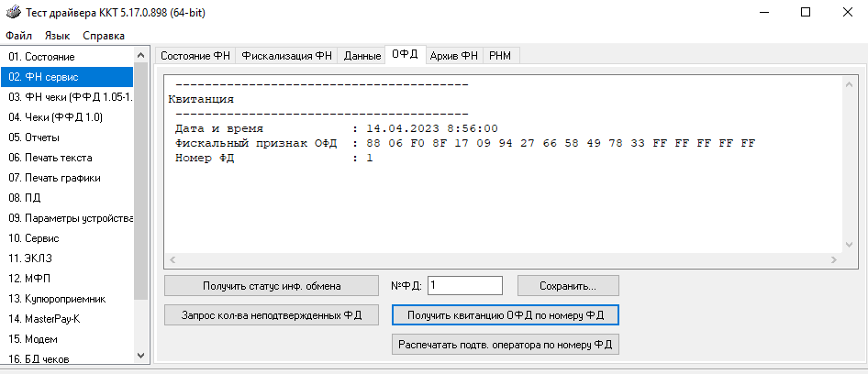Open the Файл menu
Viewport: 868px width, 374px height.
pos(18,36)
